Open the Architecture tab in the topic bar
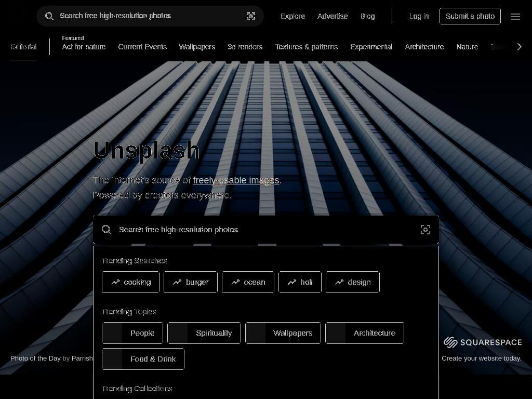Viewport: 532px width, 399px height. 424,47
